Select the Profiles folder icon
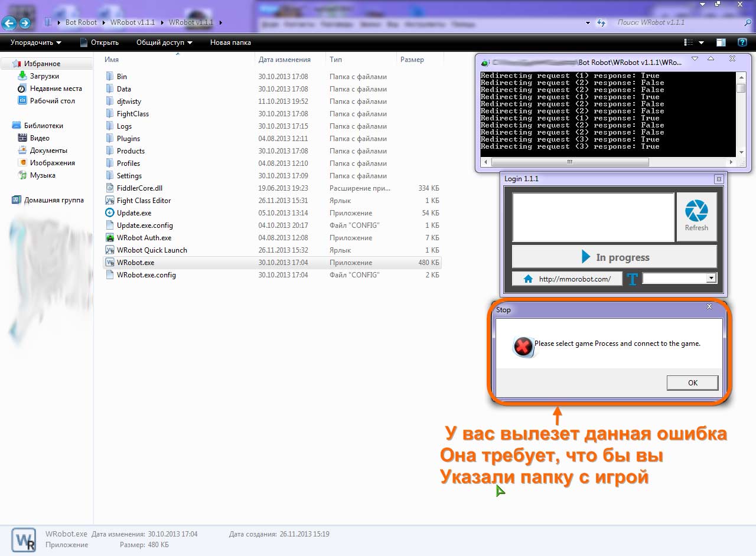 tap(110, 163)
